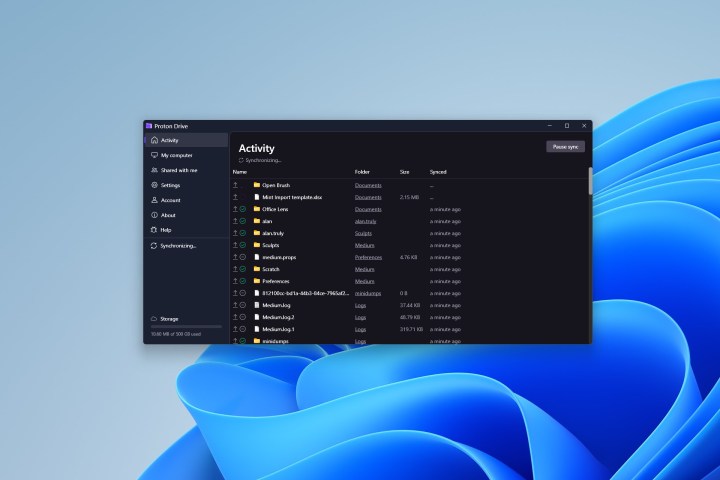720x480 pixels.
Task: Click the My computer monitor icon
Action: (x=152, y=156)
